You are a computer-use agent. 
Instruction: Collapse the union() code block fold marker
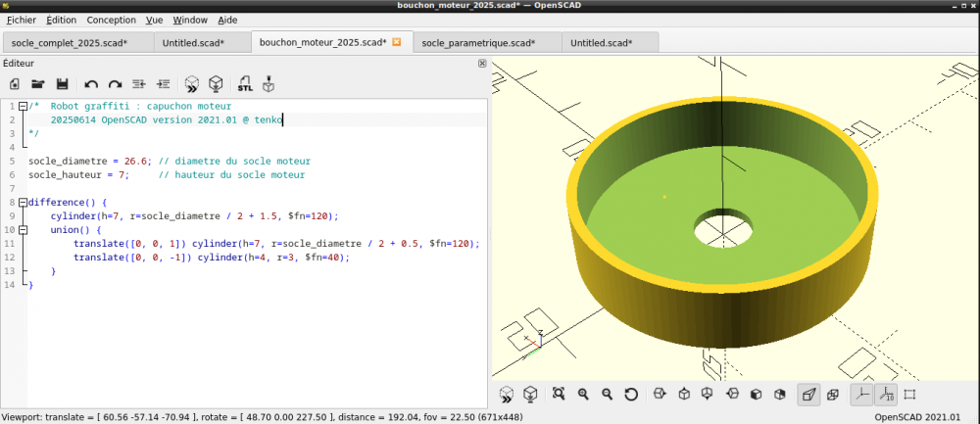pos(23,229)
